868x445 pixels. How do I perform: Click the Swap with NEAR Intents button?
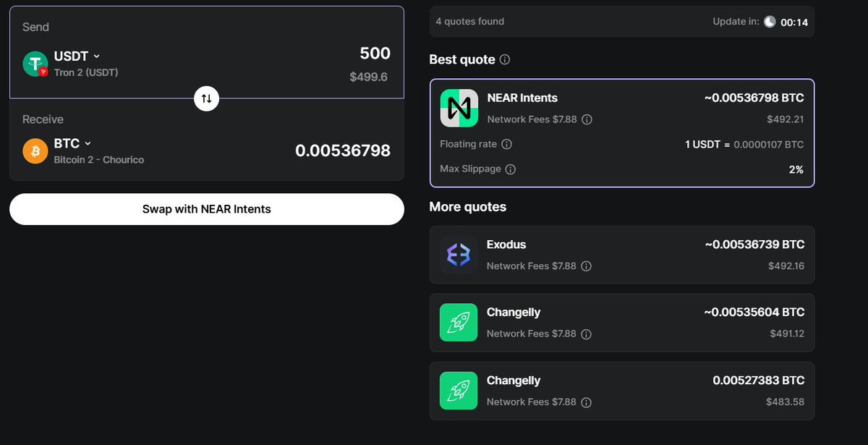pos(206,209)
